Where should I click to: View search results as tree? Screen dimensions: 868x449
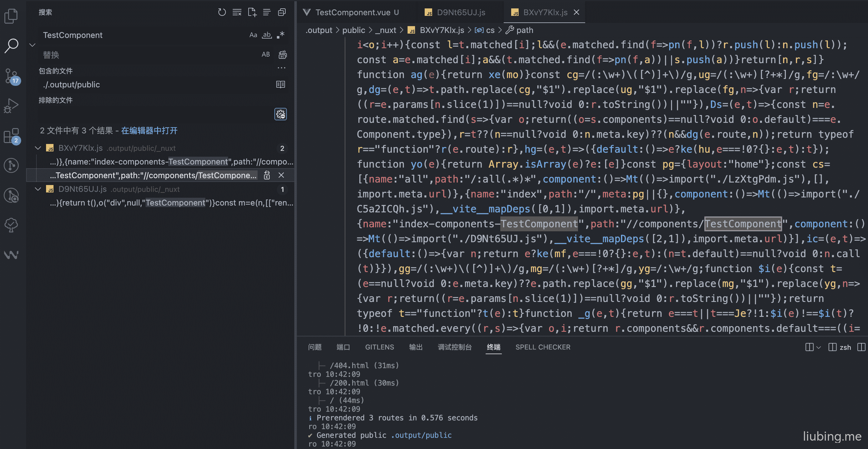(267, 12)
